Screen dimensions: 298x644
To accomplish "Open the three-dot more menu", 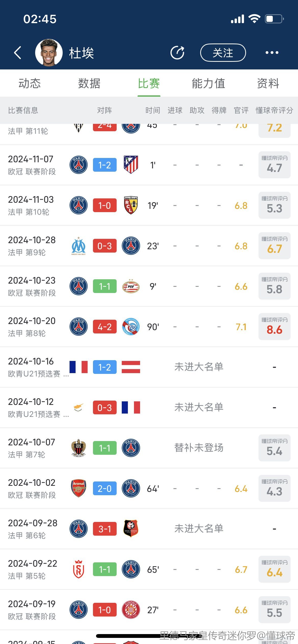I will click(272, 53).
